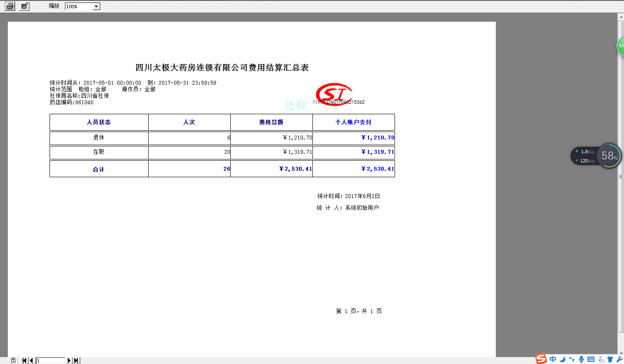624x364 pixels.
Task: Go to next page arrow
Action: [x=69, y=361]
